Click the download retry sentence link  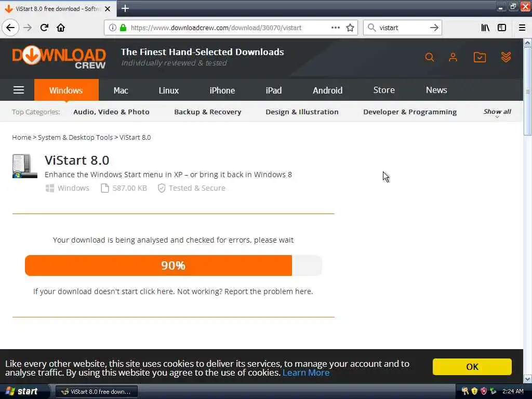[x=104, y=291]
